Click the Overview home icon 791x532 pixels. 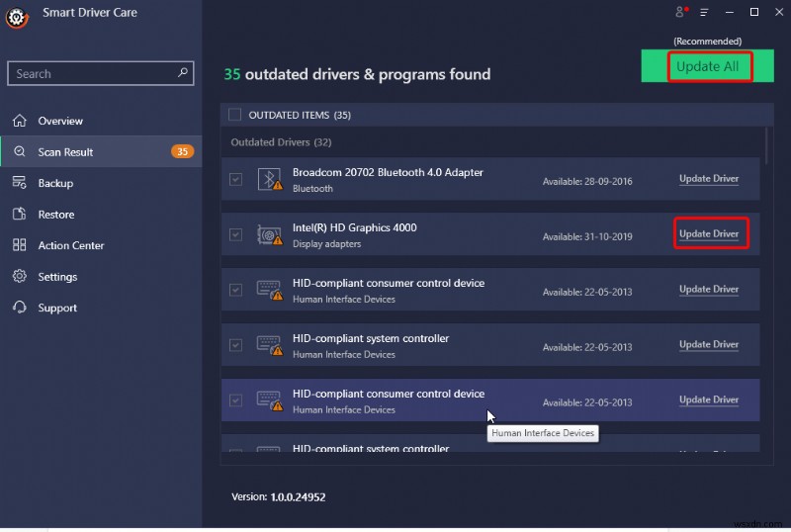click(x=20, y=121)
